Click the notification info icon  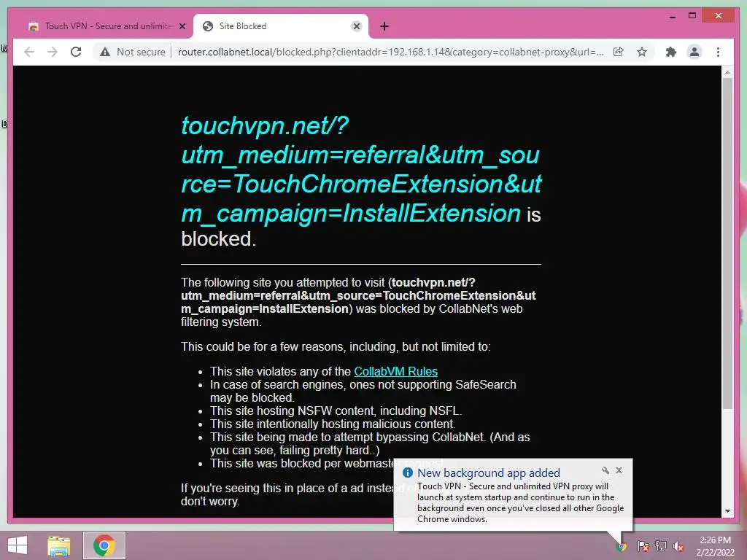point(407,472)
